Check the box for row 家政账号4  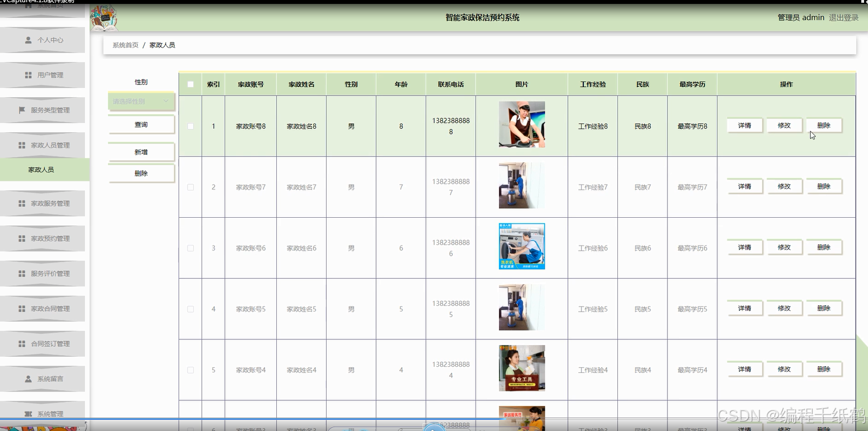(x=190, y=370)
